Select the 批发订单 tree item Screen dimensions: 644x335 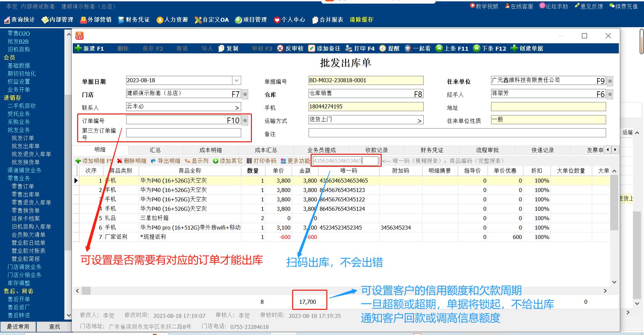[x=23, y=138]
